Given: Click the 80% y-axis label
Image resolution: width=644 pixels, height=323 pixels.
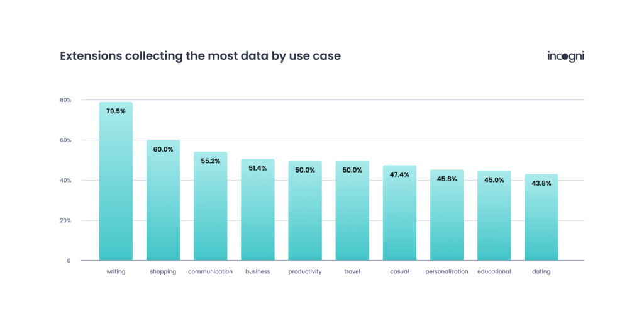Looking at the screenshot, I should tap(65, 100).
